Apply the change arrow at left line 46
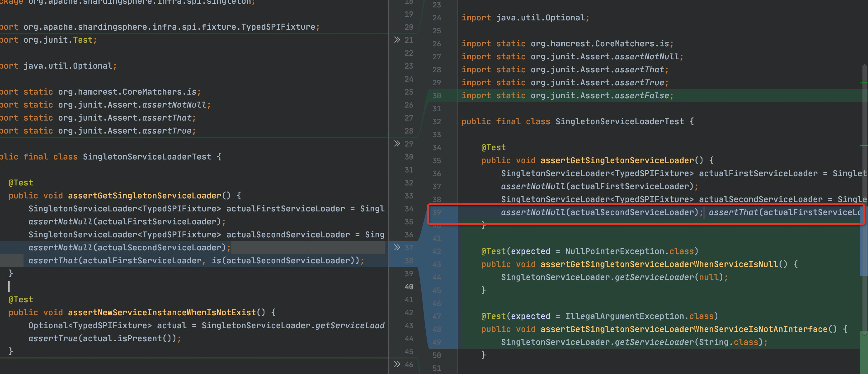Screen dimensions: 868x374 click(x=397, y=364)
